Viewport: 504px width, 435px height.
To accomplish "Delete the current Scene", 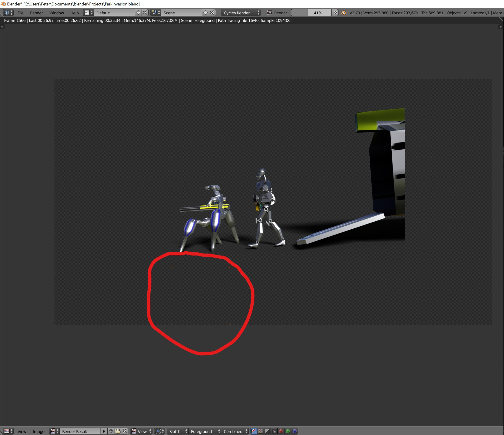I will 212,13.
